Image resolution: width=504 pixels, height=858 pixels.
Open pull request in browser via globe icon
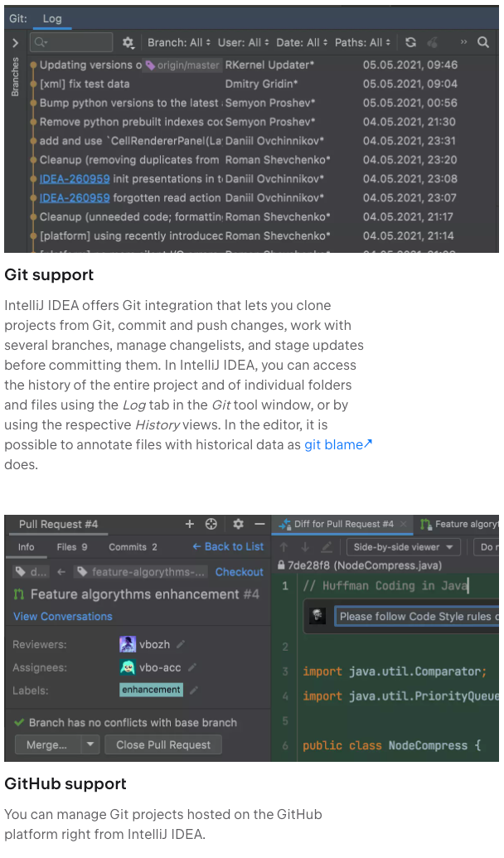click(211, 524)
